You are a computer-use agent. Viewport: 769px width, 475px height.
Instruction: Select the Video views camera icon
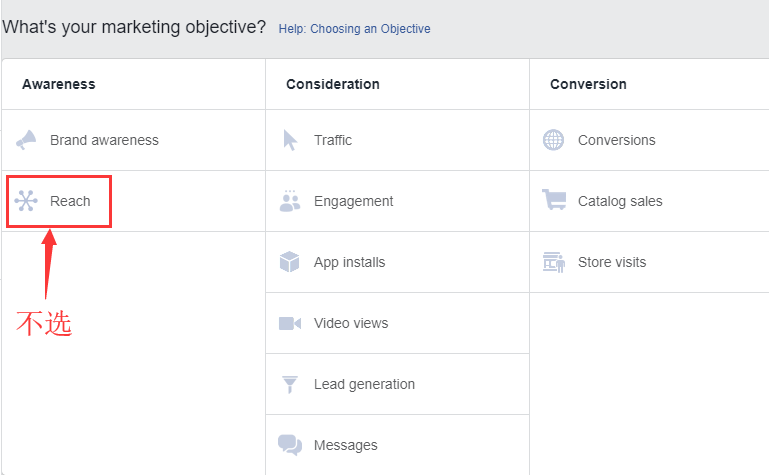290,323
